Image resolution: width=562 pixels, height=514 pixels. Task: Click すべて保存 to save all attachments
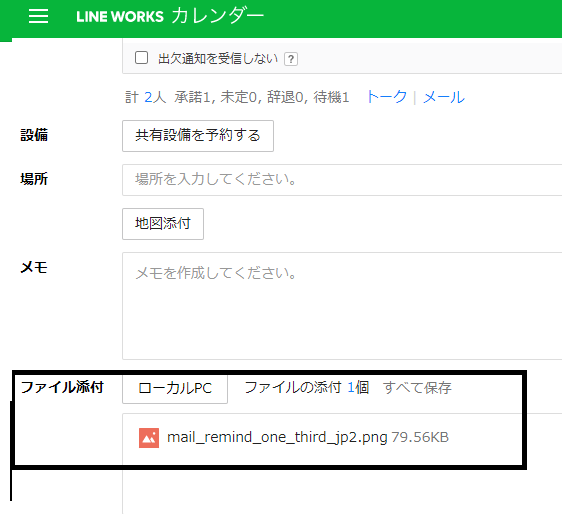click(417, 388)
